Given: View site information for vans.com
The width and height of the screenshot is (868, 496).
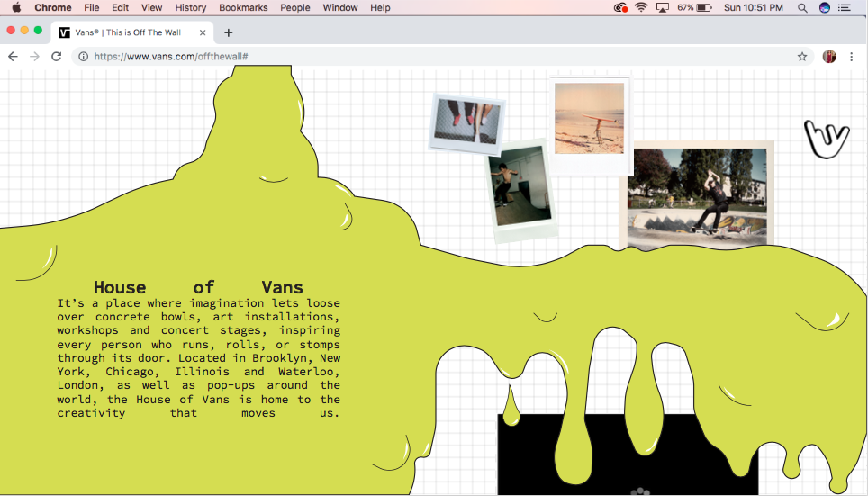Looking at the screenshot, I should [83, 57].
